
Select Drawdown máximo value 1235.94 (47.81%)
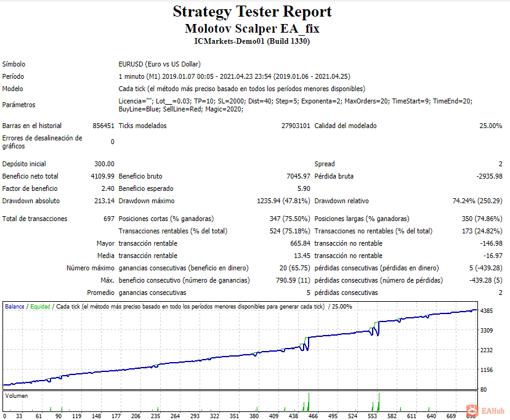point(283,201)
